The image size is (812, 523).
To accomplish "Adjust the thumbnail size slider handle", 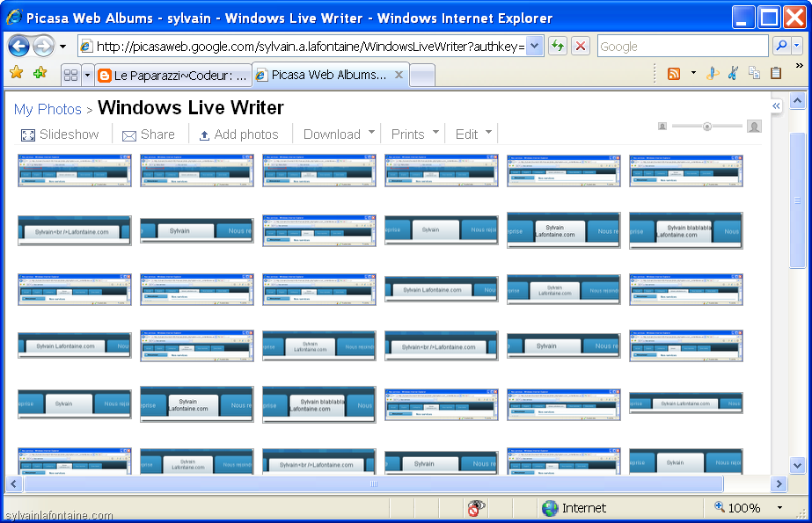I will [707, 127].
